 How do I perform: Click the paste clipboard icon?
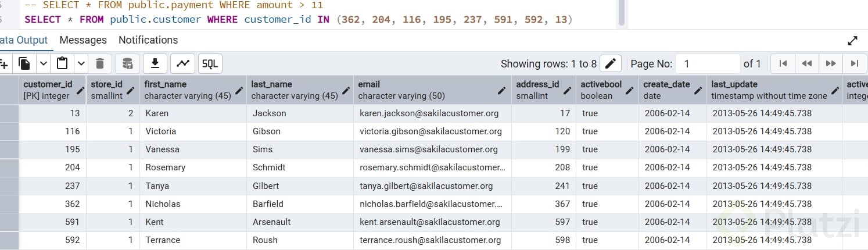62,63
